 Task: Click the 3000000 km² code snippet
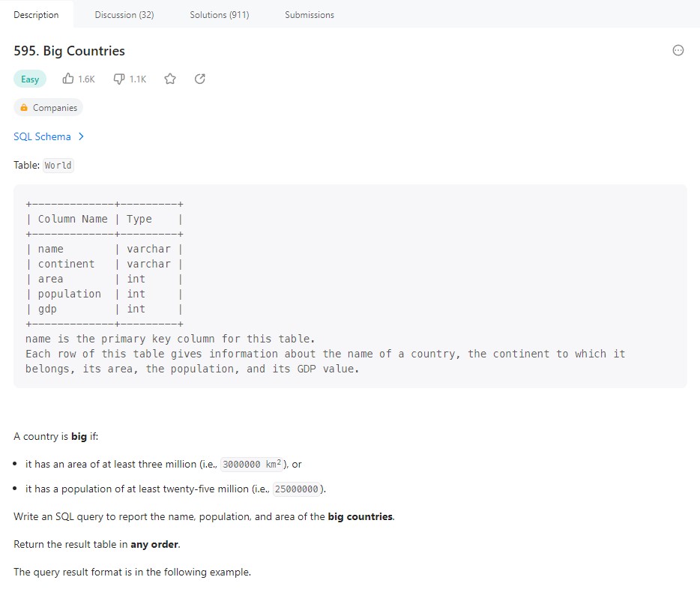[x=255, y=465]
